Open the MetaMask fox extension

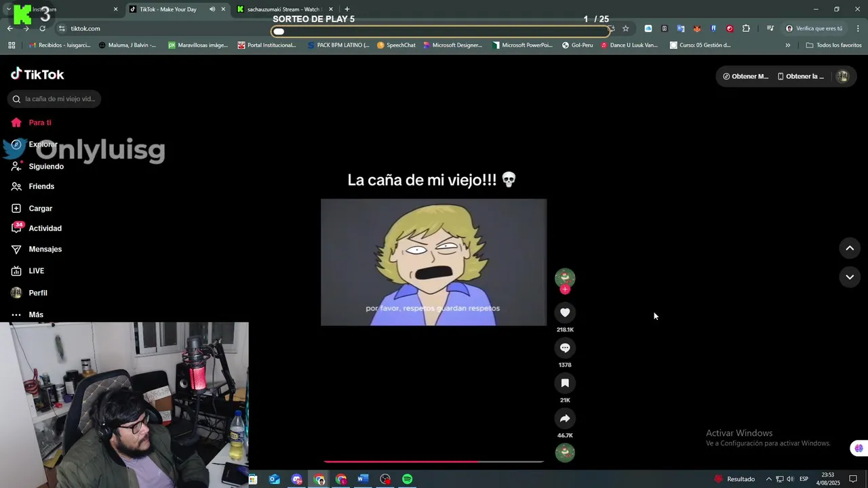697,28
